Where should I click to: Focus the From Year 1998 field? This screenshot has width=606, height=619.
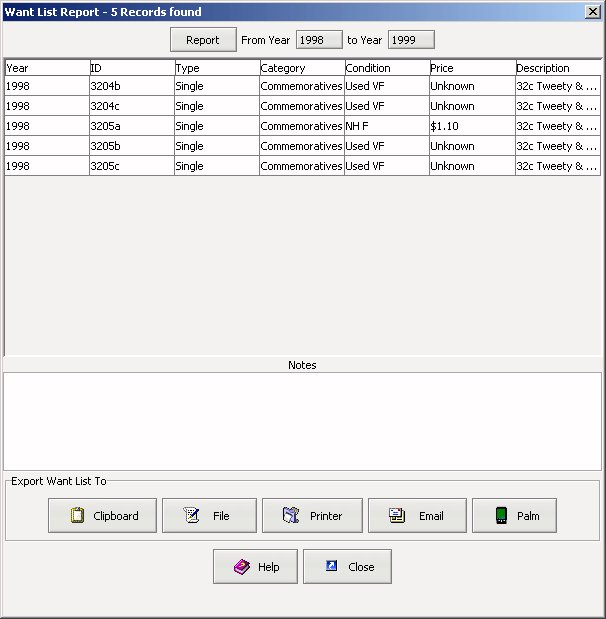(319, 40)
